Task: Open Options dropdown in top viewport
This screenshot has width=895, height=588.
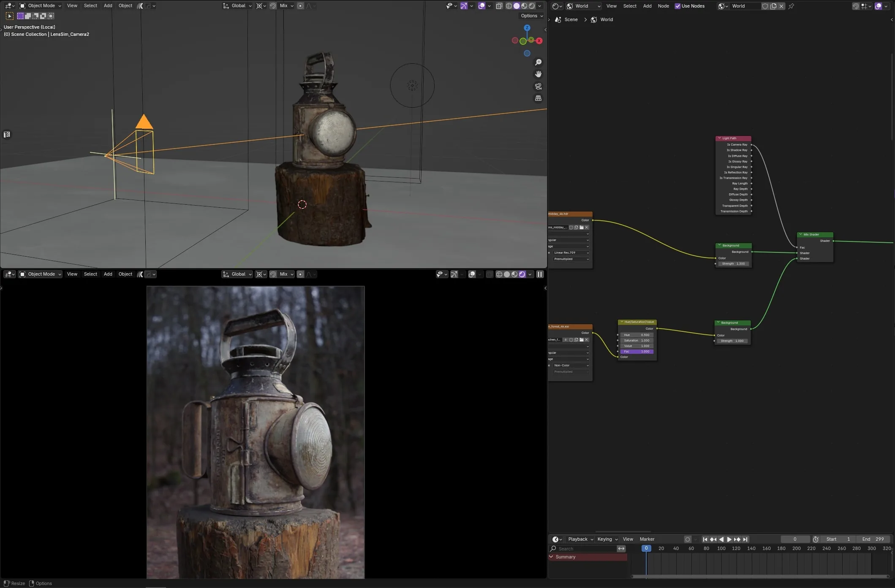Action: coord(532,16)
